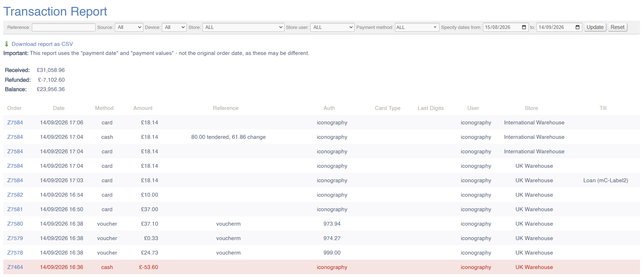Open the Device dropdown
Viewport: 644px width, 277px height.
174,27
